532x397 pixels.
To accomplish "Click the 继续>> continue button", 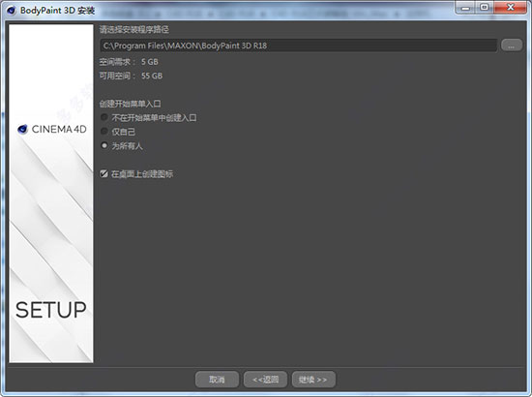I will click(x=313, y=380).
